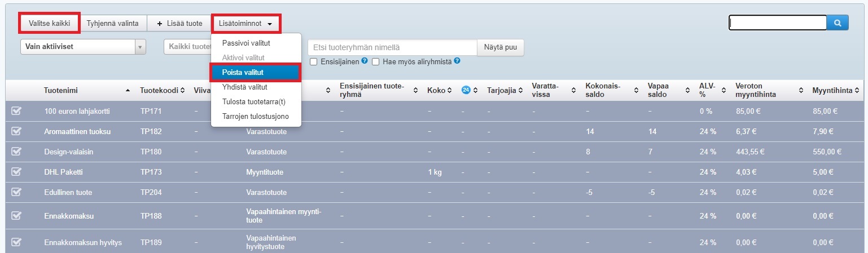
Task: Enable the Ensisijainen checkbox
Action: coord(313,61)
